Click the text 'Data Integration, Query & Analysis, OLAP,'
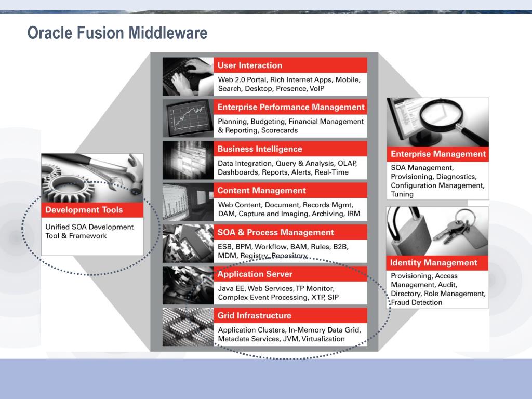The image size is (532, 399). click(287, 163)
